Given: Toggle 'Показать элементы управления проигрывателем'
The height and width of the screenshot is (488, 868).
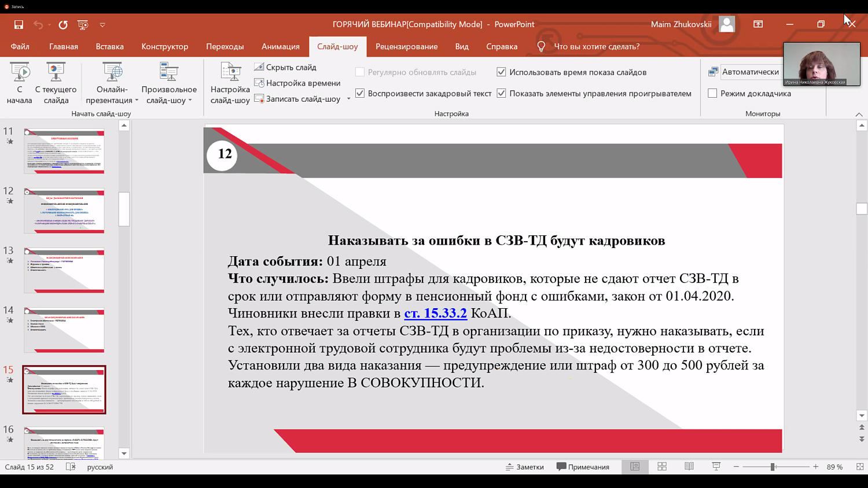Looking at the screenshot, I should 501,93.
